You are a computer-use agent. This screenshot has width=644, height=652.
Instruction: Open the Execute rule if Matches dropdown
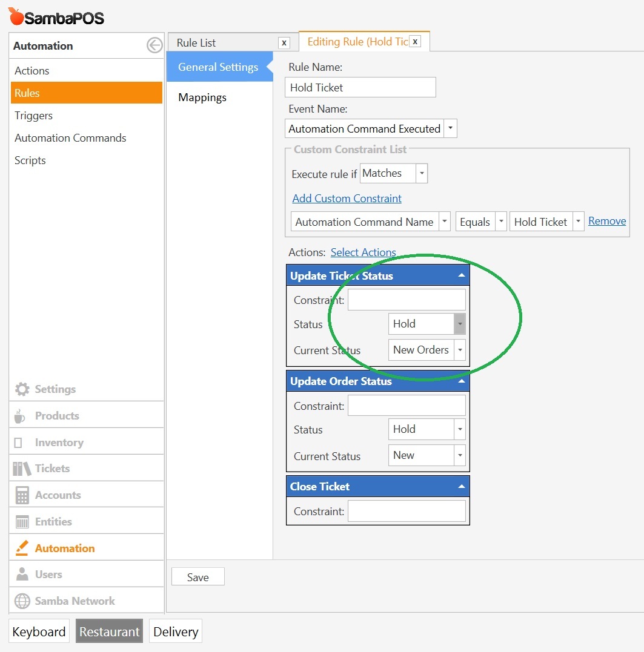[422, 173]
